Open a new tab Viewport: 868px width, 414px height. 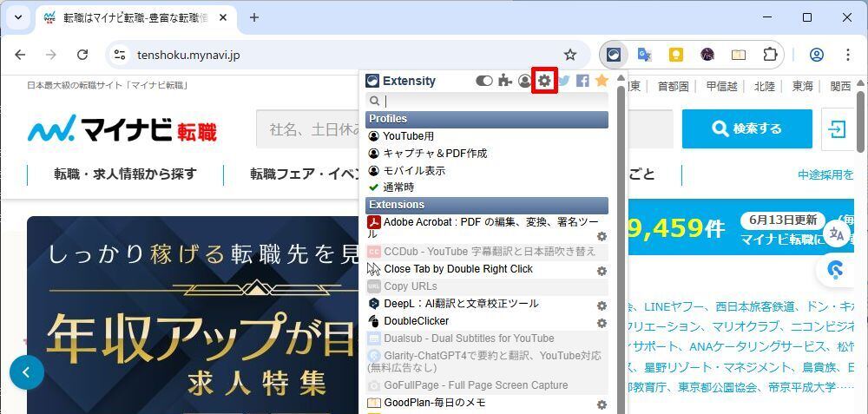point(254,17)
